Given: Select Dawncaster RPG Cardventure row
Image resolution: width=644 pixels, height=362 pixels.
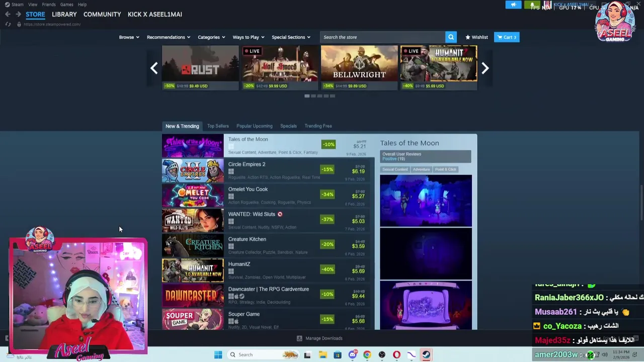Looking at the screenshot, I should click(268, 296).
